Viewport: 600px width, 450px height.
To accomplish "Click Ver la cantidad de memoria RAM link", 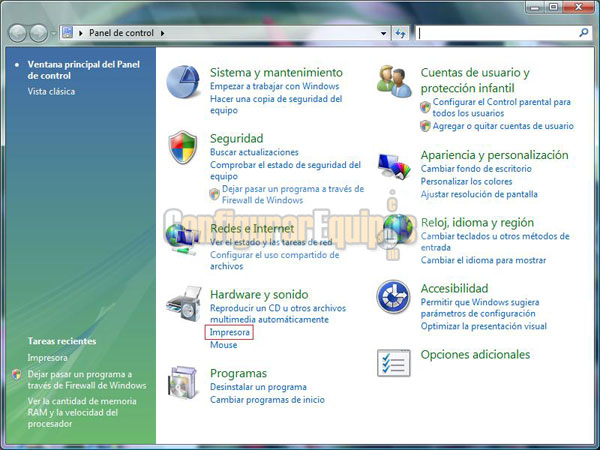I will click(82, 412).
